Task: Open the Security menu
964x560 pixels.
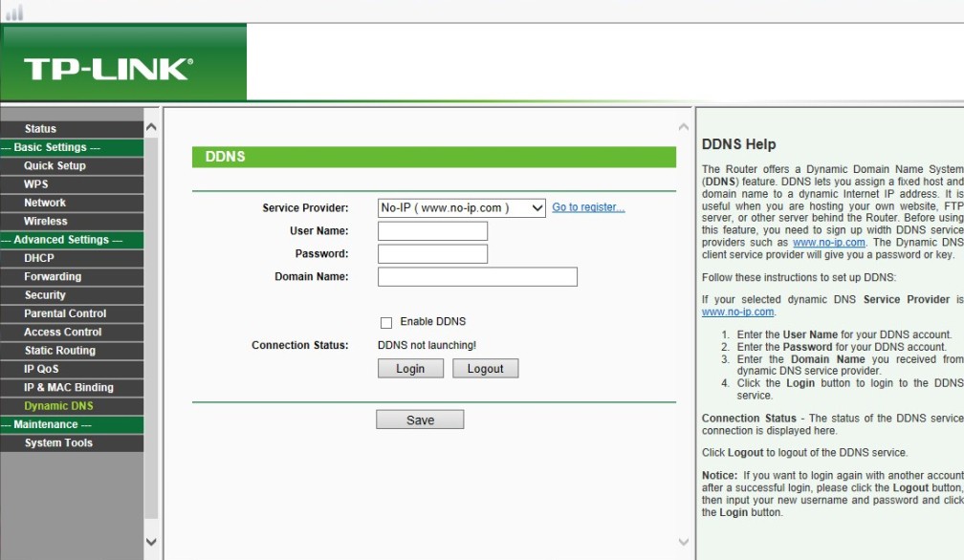Action: (72, 294)
